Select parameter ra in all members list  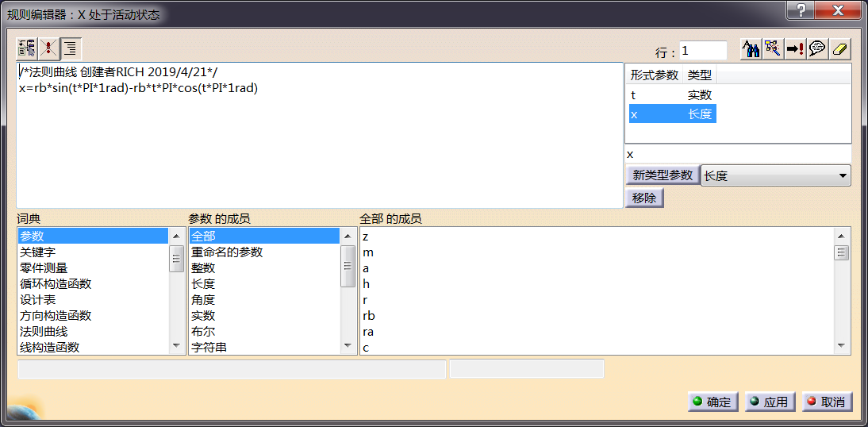(597, 332)
